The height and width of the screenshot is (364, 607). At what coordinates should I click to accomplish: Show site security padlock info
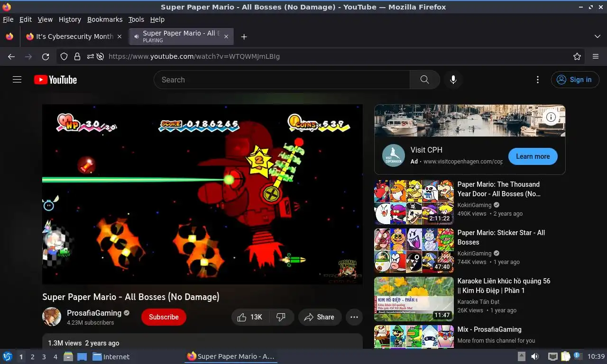click(x=77, y=56)
